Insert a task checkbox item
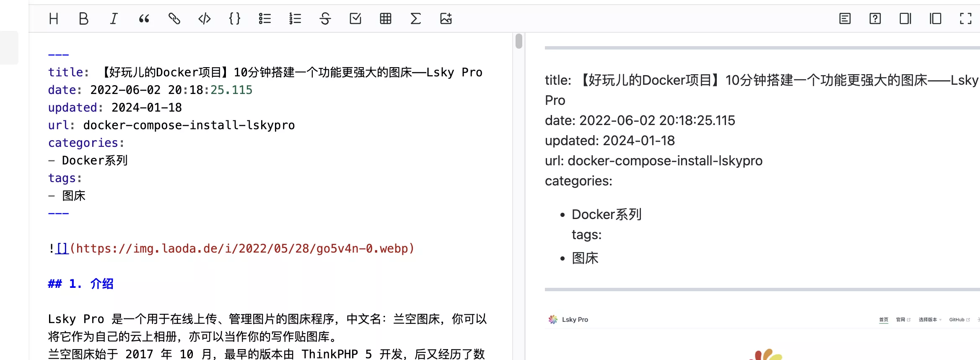980x360 pixels. pyautogui.click(x=355, y=18)
